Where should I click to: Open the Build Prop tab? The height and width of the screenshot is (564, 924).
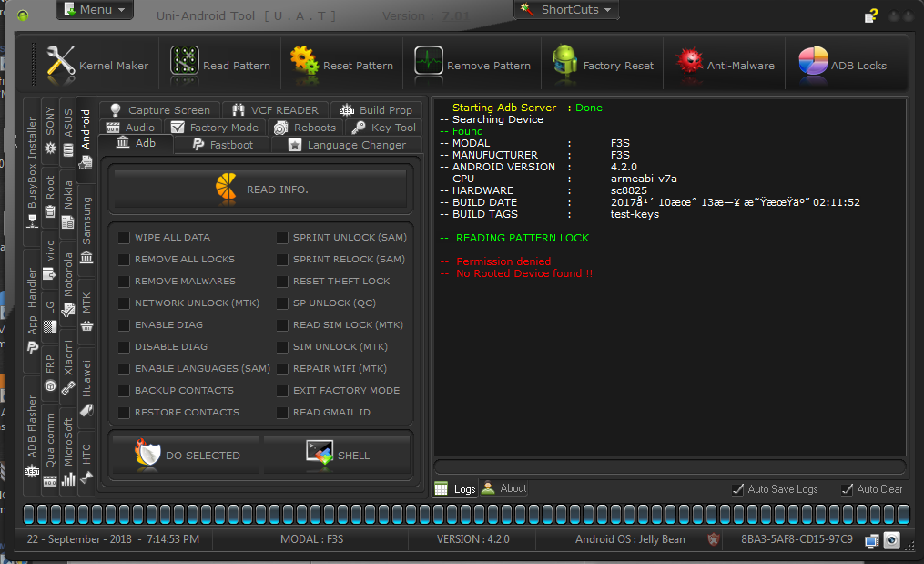point(377,109)
